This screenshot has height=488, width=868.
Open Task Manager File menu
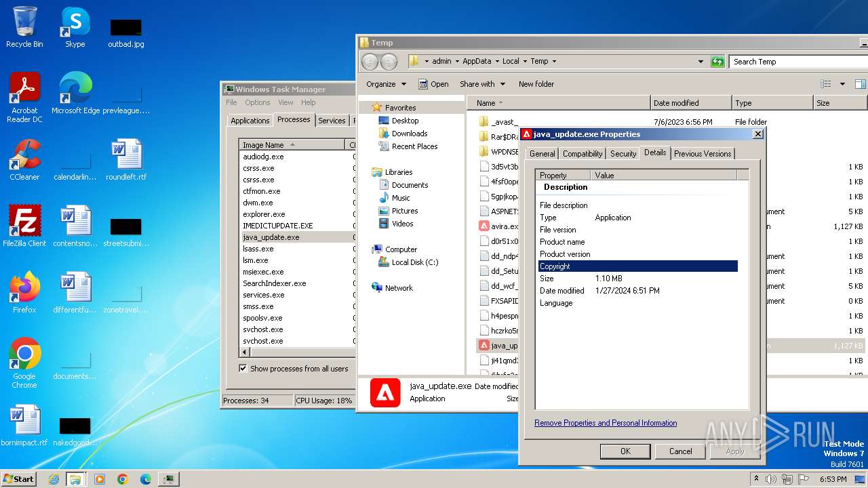pos(231,102)
